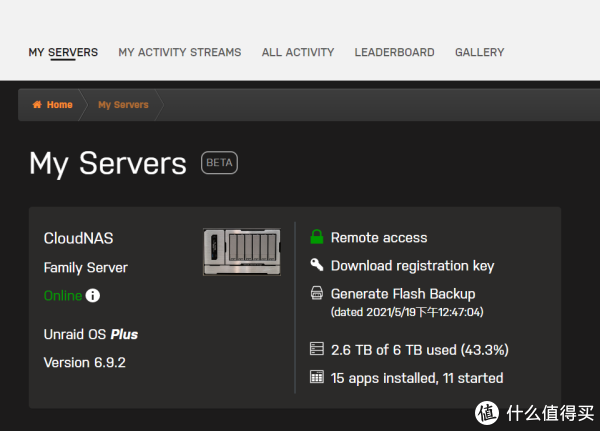Click Download registration key link

[x=413, y=266]
